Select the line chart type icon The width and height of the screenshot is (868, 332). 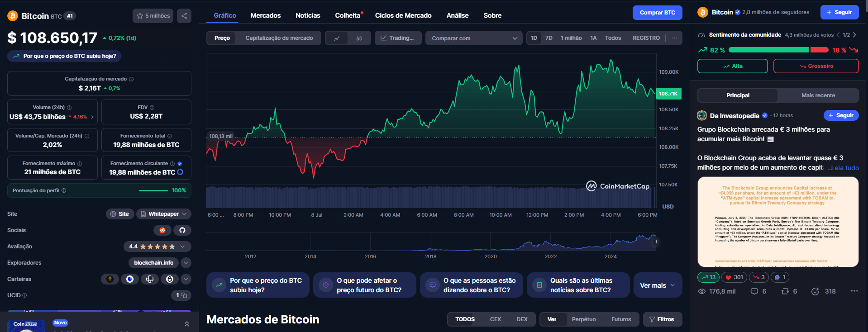pyautogui.click(x=337, y=38)
